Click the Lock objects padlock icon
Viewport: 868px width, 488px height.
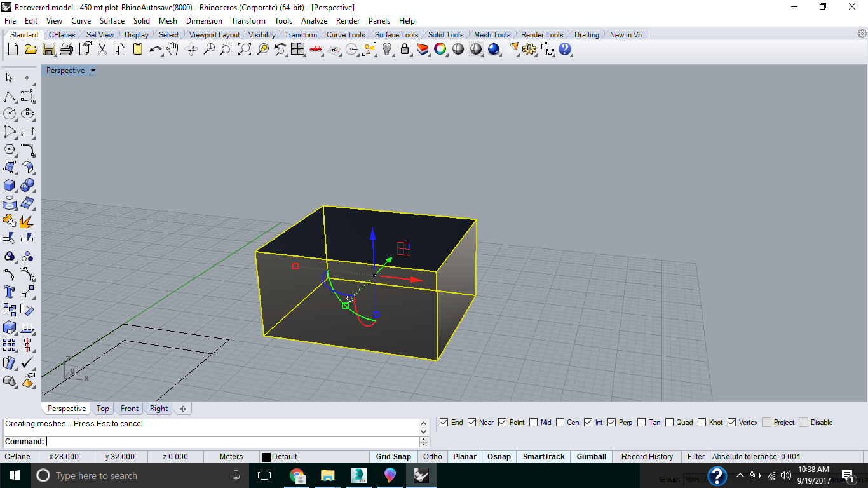pos(405,49)
